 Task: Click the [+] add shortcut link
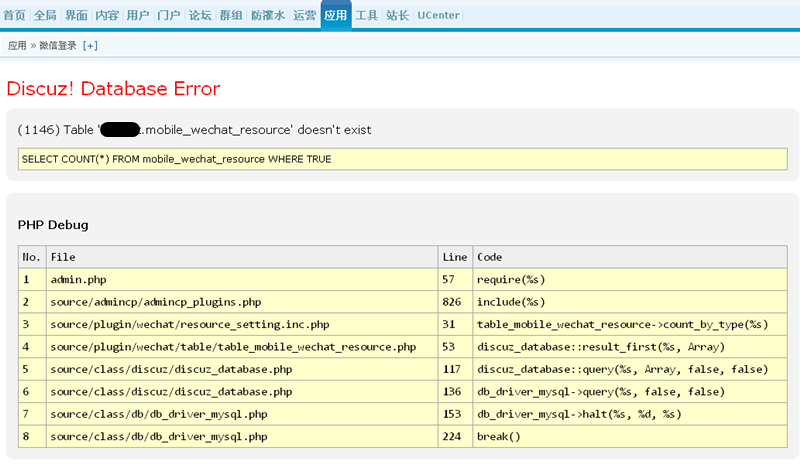point(90,46)
